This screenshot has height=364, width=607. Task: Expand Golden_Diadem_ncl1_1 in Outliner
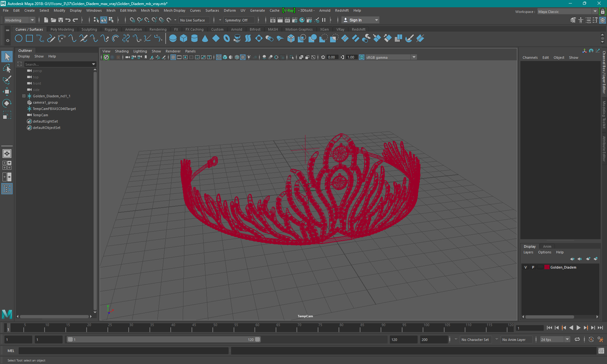click(24, 96)
